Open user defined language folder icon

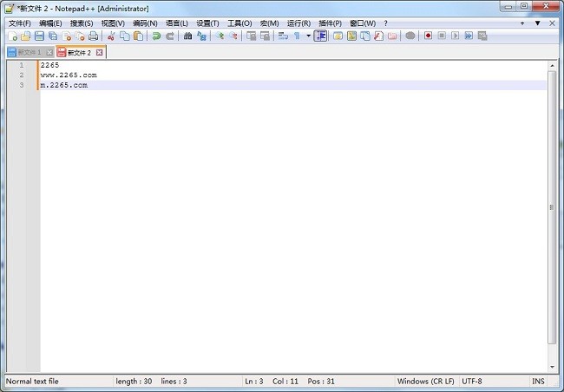click(x=338, y=36)
